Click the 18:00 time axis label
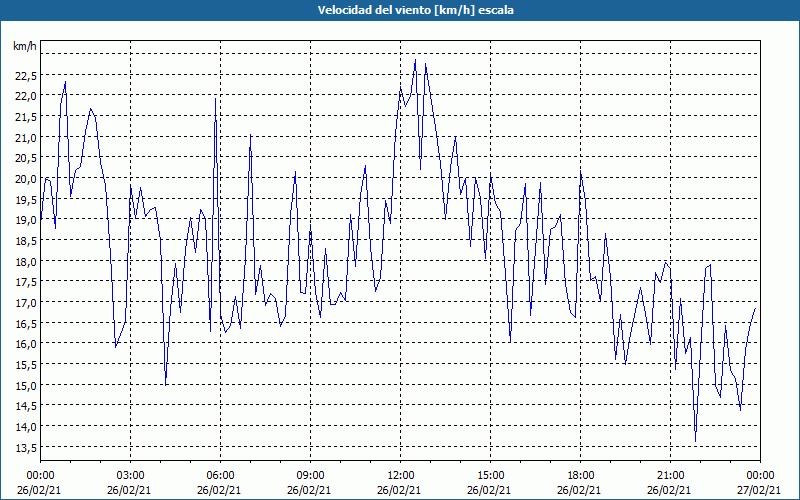 [x=580, y=476]
